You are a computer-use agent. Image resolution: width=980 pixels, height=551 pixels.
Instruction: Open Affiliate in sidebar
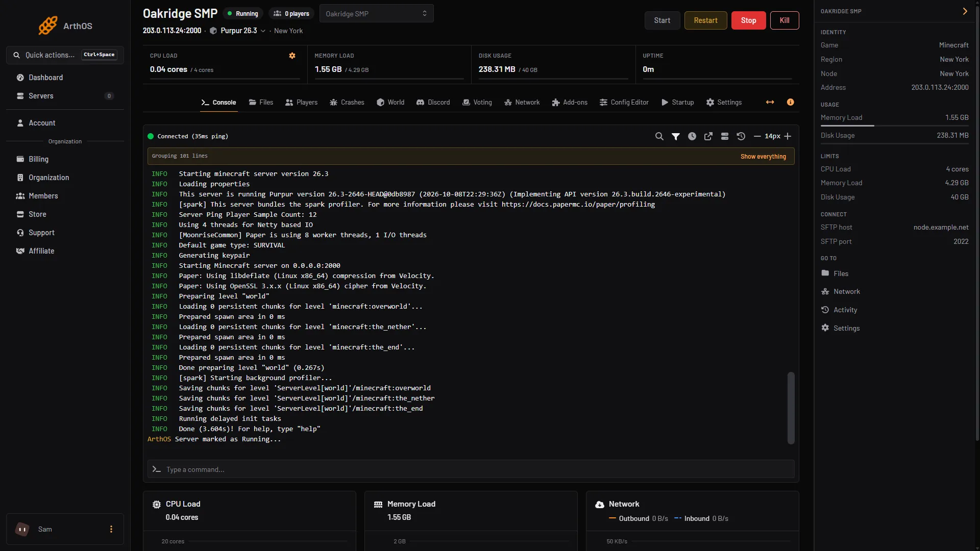pyautogui.click(x=65, y=251)
